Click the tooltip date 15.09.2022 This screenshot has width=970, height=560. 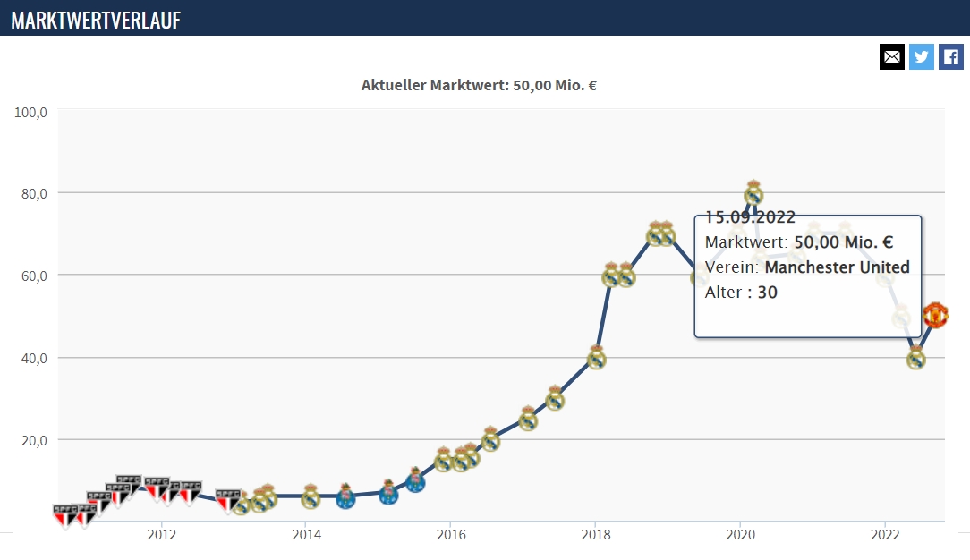750,217
